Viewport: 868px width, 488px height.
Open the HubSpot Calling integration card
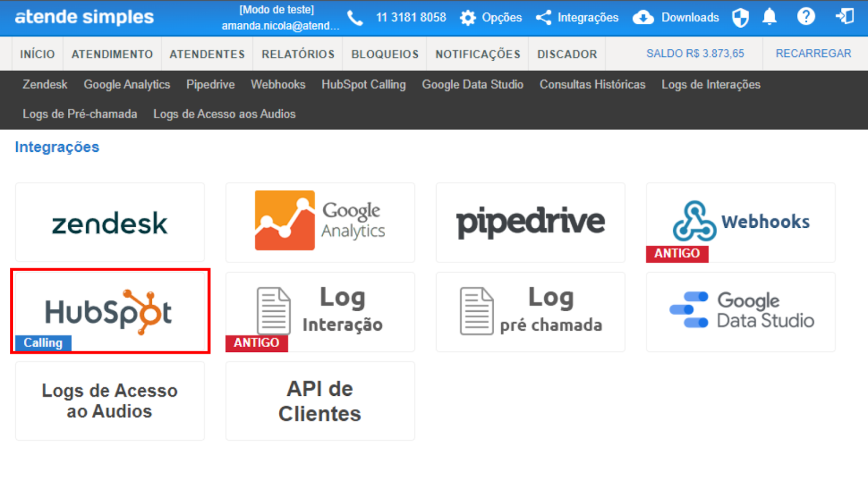point(110,311)
